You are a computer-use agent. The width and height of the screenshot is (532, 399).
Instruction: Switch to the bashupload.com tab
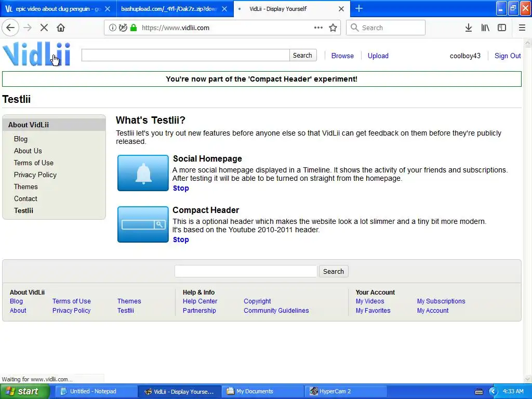point(175,8)
